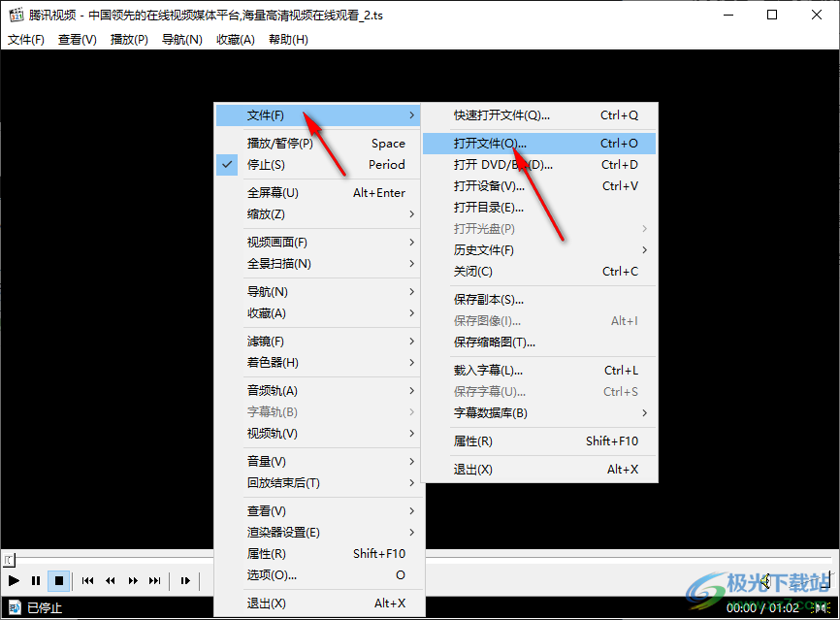Viewport: 840px width, 620px height.
Task: Open 查看(V) in the menu bar
Action: (x=78, y=40)
